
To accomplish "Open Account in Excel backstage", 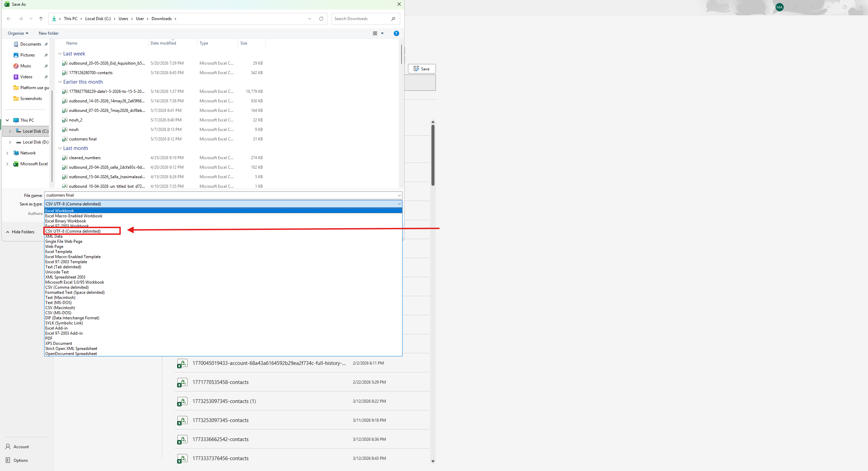I will coord(17,447).
